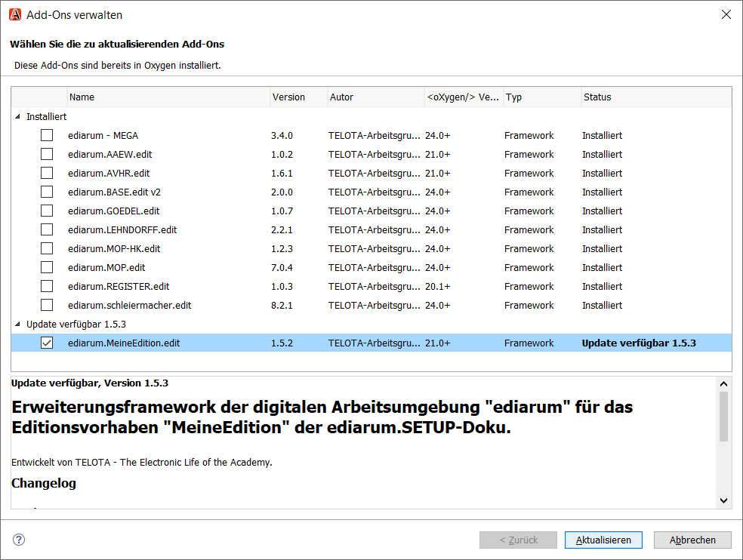Enable the ediarum.MOP.edit checkbox
This screenshot has height=560, width=743.
(47, 268)
